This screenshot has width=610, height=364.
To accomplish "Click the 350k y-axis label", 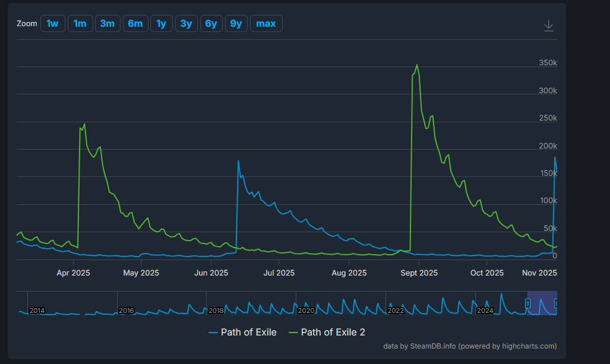I will [548, 63].
